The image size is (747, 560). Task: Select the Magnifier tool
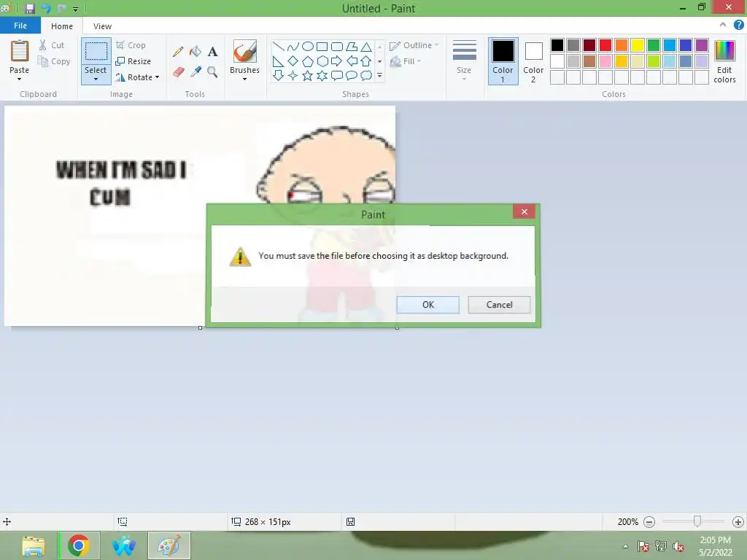(212, 72)
